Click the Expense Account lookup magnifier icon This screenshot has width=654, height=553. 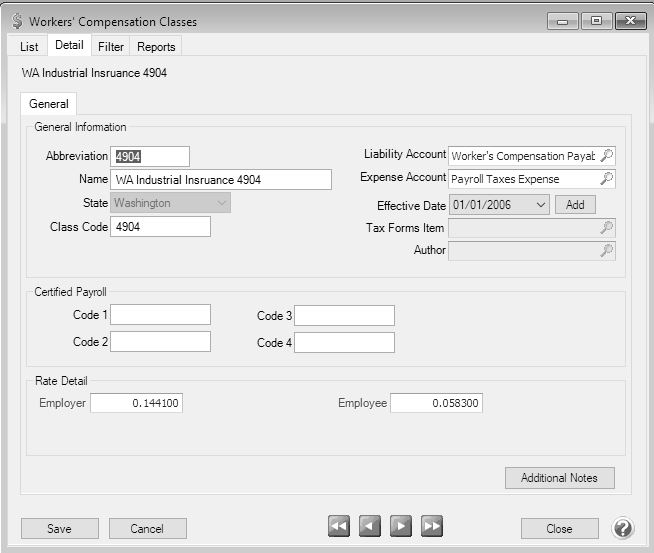[606, 179]
